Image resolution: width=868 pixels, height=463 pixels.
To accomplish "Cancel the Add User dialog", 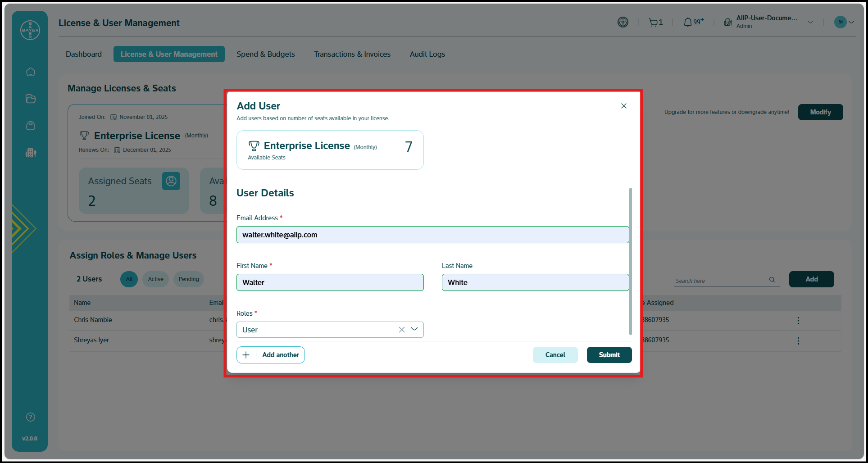I will [x=555, y=355].
